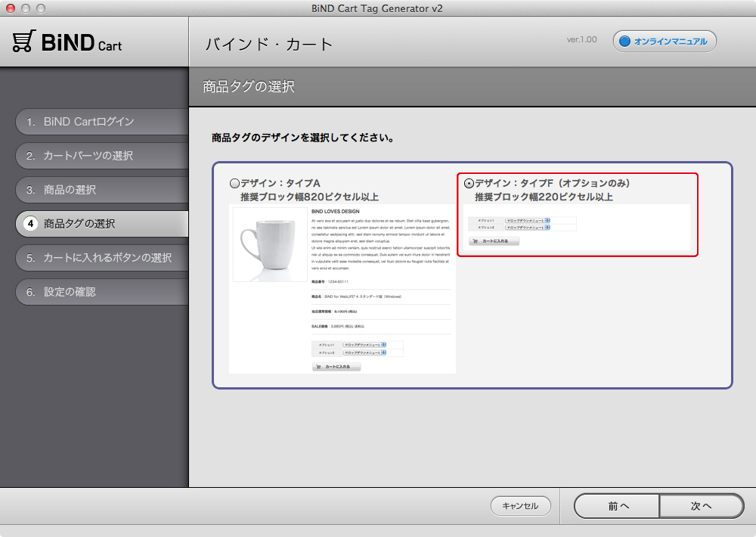Click the 推奨ブロック幅820ピクセル以上 label
This screenshot has height=537, width=756.
[309, 197]
